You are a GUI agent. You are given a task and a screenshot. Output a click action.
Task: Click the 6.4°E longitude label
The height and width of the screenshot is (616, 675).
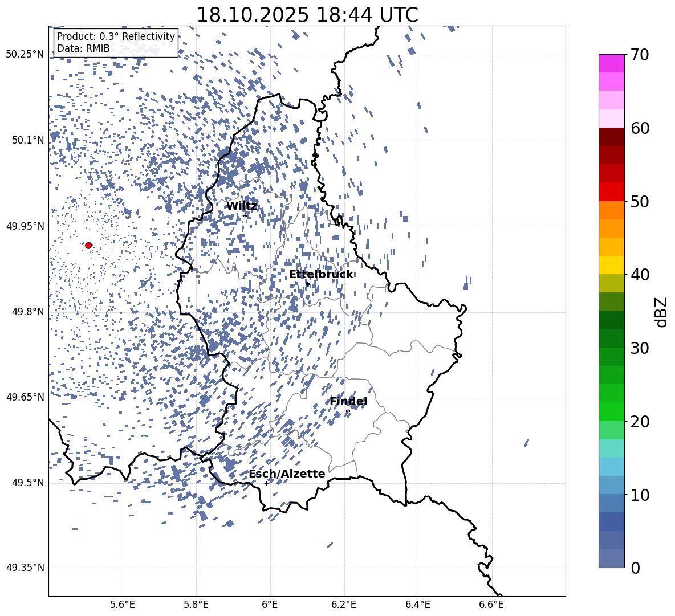[x=417, y=605]
